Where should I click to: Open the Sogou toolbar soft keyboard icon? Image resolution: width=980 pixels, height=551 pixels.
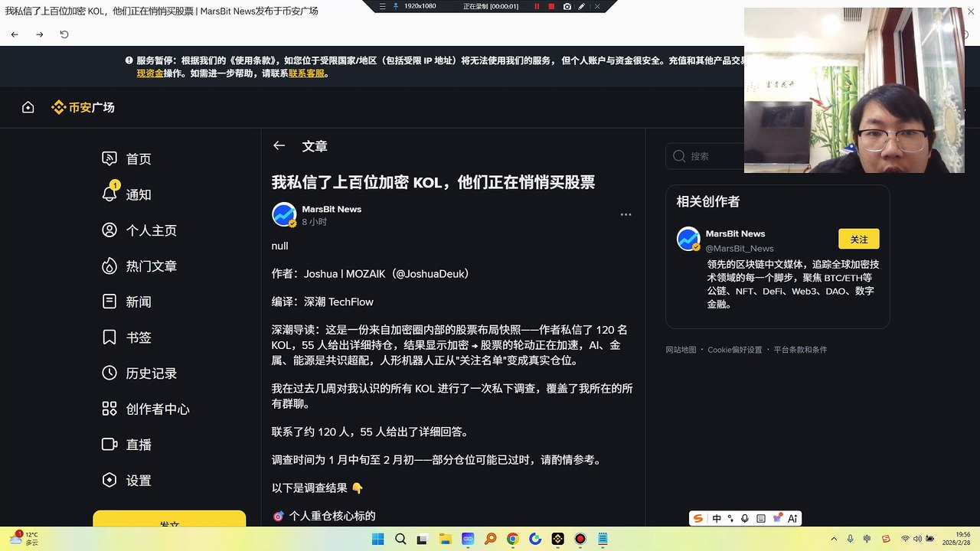point(760,518)
